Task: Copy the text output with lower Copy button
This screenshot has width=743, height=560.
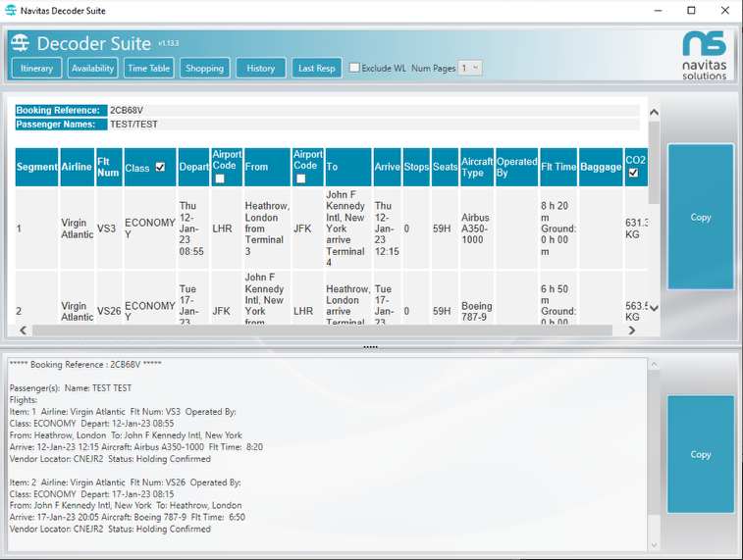Action: click(x=701, y=454)
